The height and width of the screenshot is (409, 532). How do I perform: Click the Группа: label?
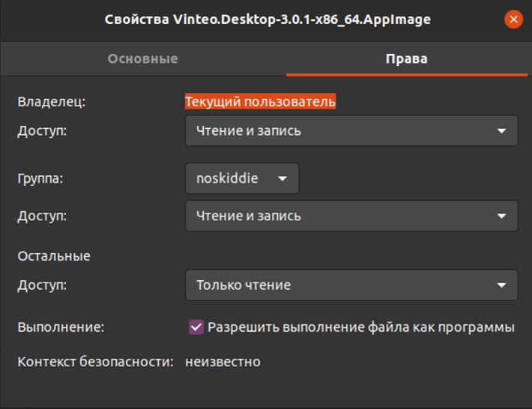pos(40,178)
